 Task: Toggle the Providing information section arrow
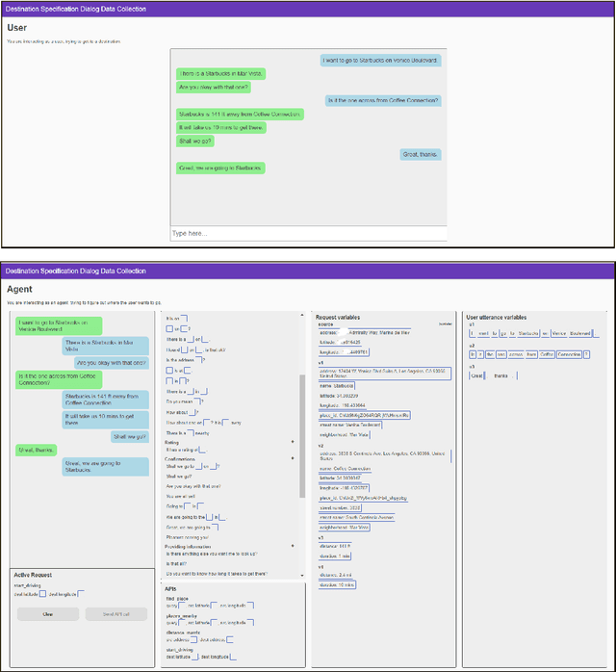coord(293,546)
